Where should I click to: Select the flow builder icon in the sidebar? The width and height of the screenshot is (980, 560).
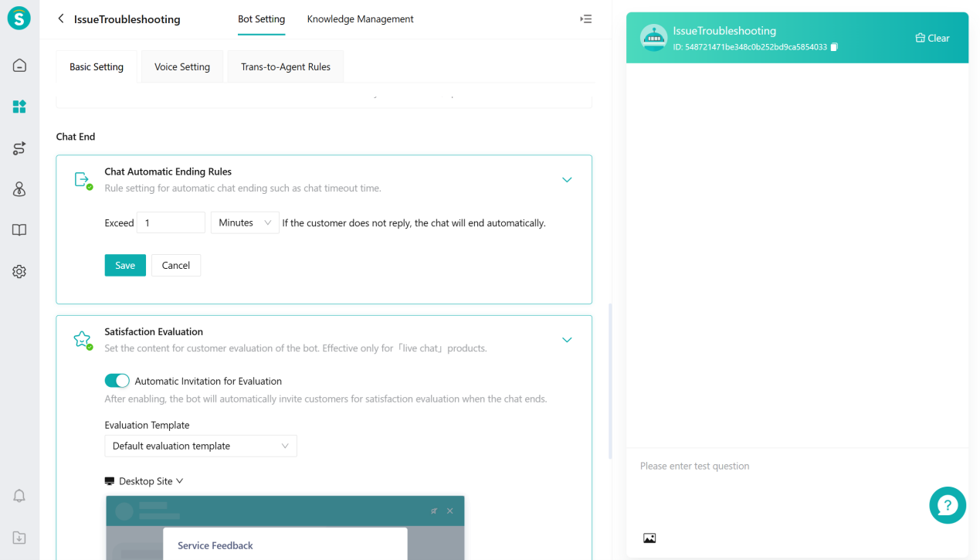19,148
